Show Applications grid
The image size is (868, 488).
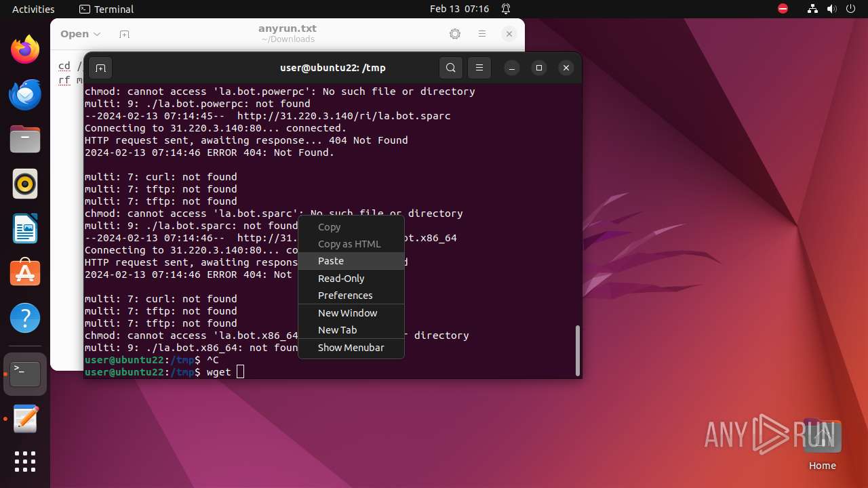[x=25, y=462]
